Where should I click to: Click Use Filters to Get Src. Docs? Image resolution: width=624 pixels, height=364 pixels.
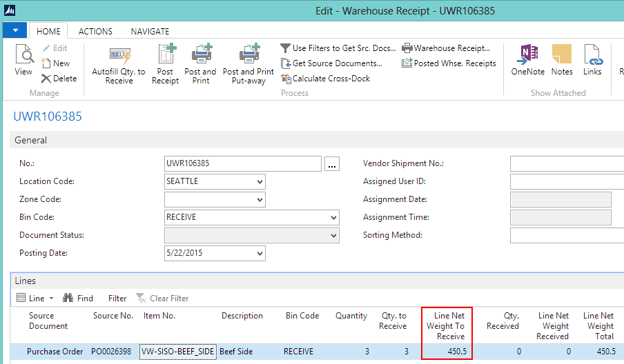click(338, 48)
